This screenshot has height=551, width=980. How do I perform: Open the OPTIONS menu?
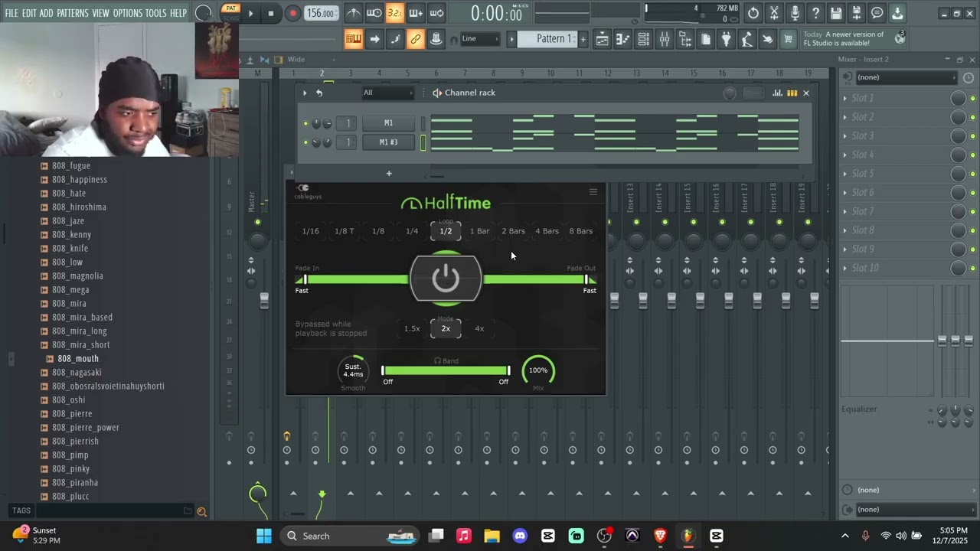click(128, 13)
